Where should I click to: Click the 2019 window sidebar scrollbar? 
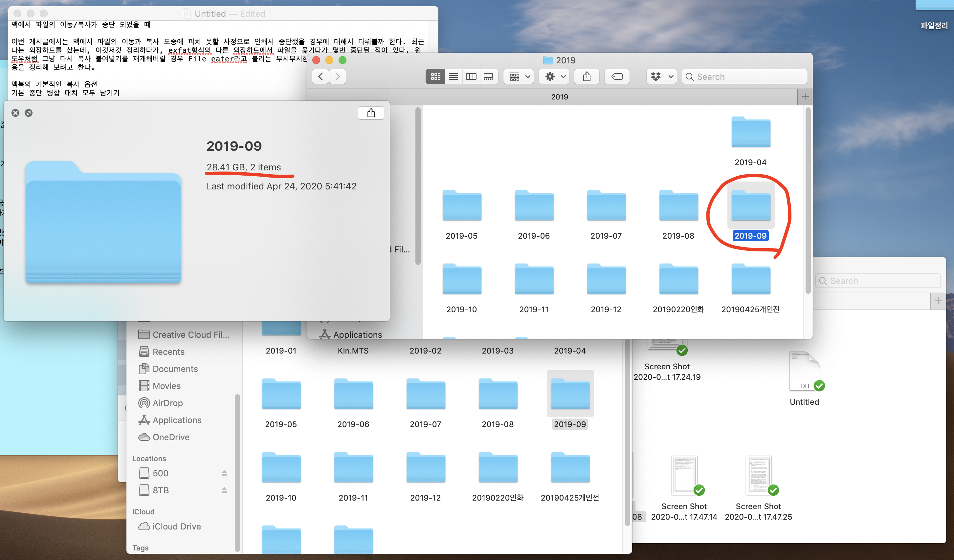point(418,186)
